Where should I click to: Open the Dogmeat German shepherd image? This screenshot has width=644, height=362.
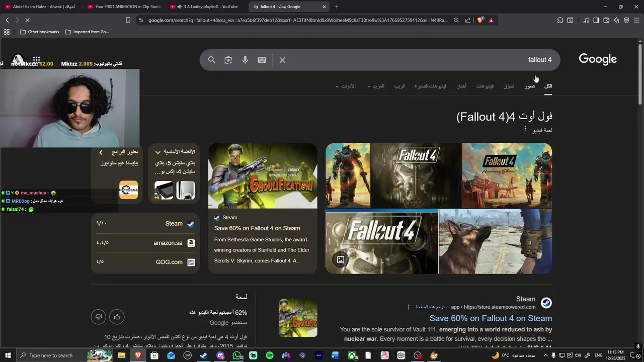click(x=496, y=241)
